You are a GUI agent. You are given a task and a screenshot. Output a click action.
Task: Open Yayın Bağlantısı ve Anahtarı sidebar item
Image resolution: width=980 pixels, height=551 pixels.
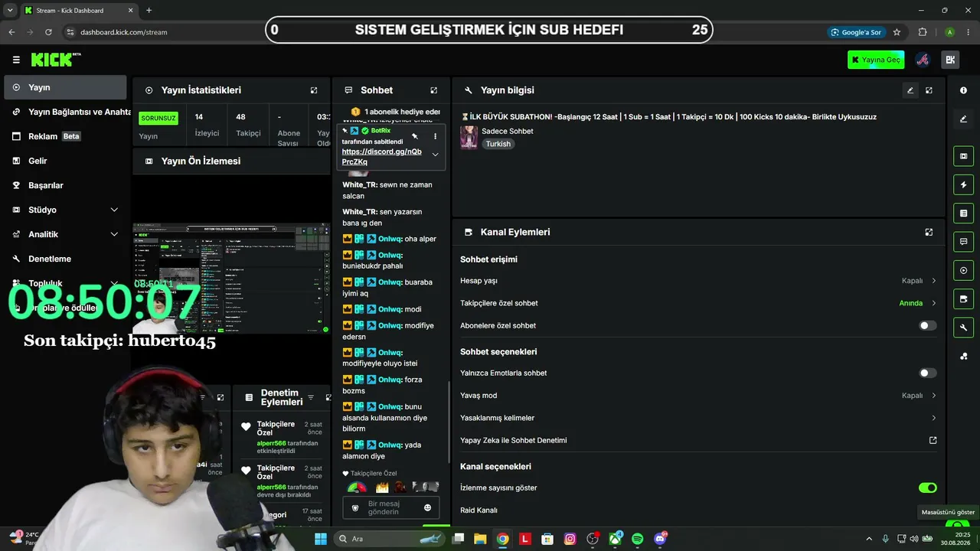(x=67, y=112)
